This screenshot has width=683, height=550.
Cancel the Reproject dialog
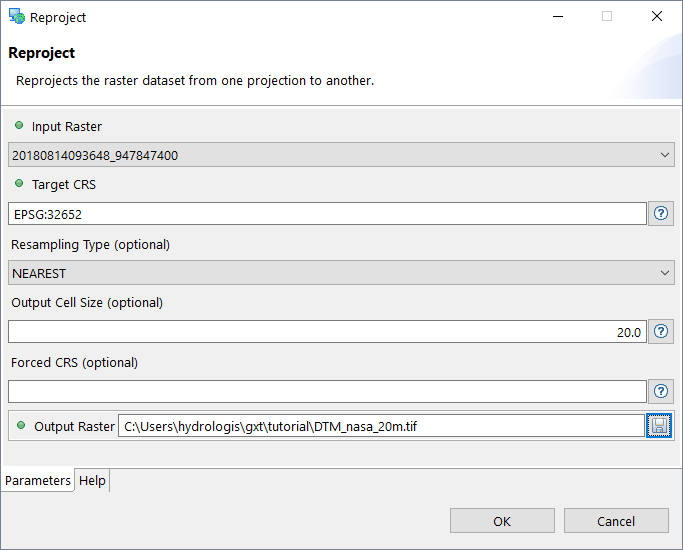(x=615, y=521)
